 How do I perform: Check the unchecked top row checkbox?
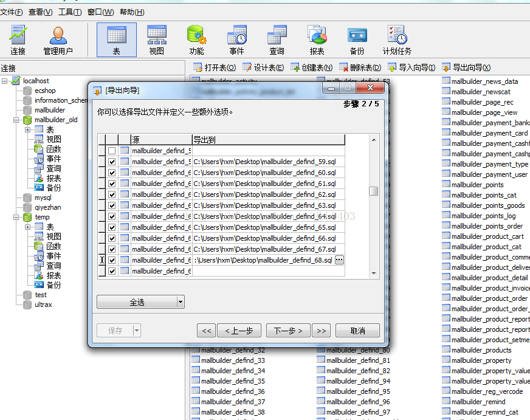(x=112, y=151)
